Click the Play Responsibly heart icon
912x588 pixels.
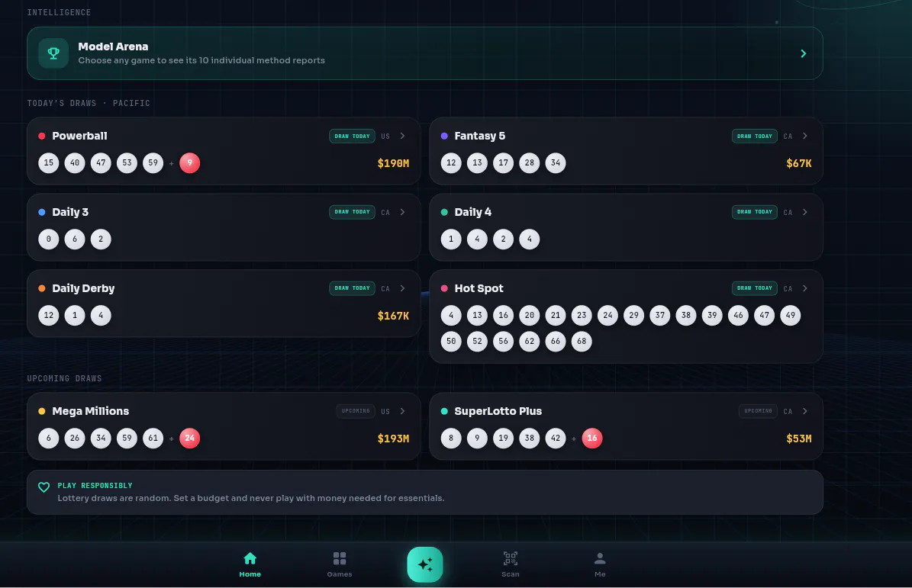point(44,487)
